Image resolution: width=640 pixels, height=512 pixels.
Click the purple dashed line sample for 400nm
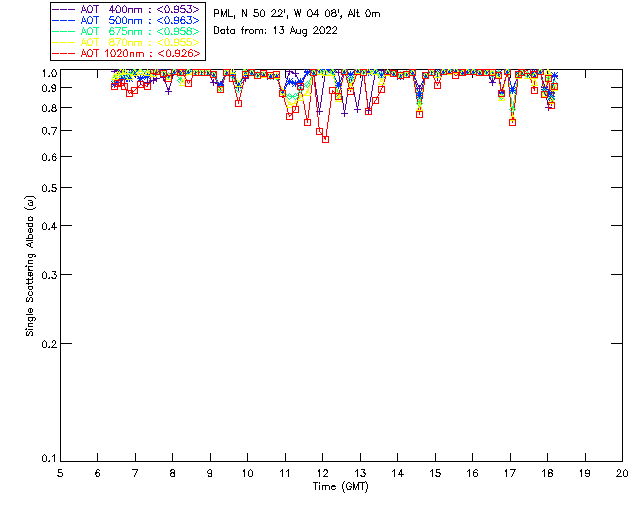64,9
